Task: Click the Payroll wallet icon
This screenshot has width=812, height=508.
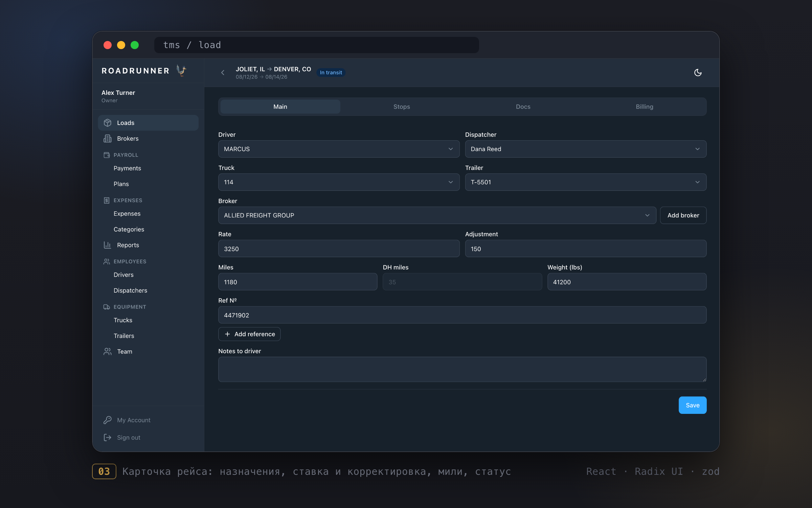Action: click(107, 155)
